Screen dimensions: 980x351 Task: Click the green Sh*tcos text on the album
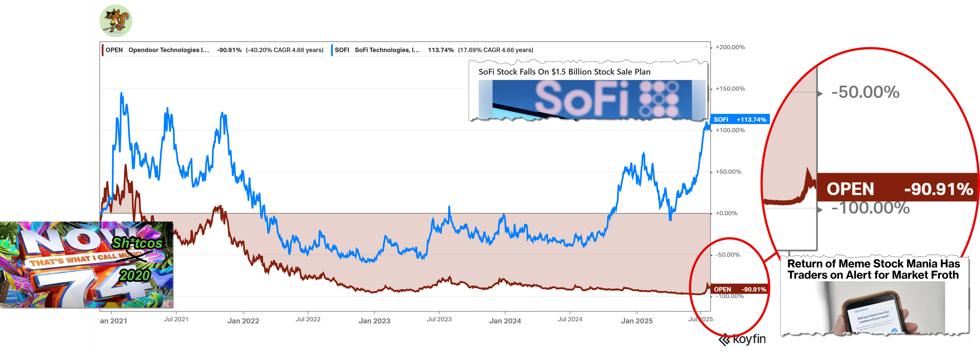137,243
